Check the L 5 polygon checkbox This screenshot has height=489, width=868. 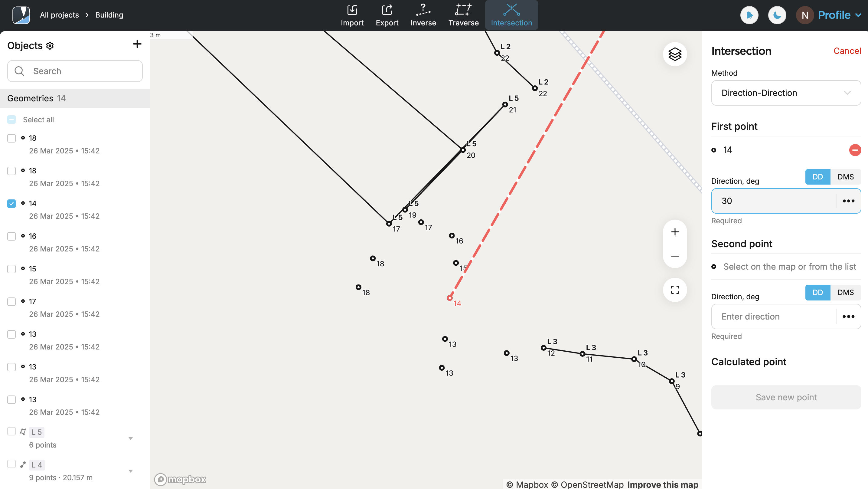point(11,431)
